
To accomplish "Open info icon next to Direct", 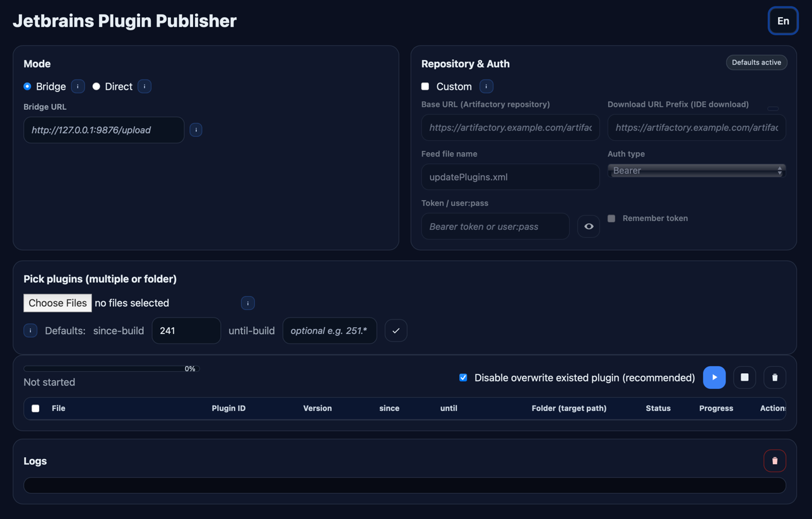I will pyautogui.click(x=144, y=86).
